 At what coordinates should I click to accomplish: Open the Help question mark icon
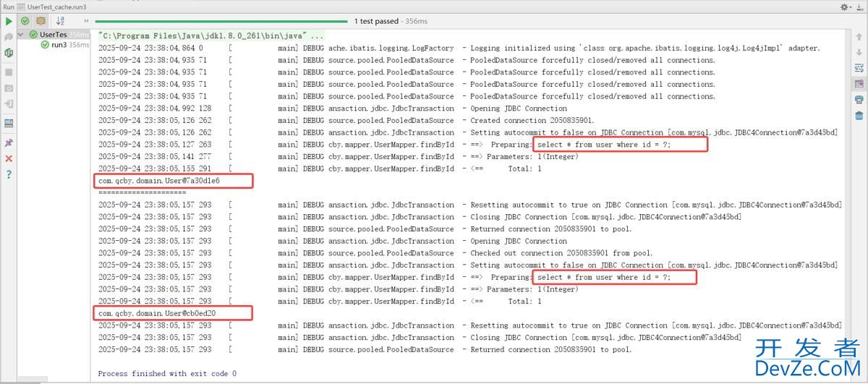click(9, 174)
